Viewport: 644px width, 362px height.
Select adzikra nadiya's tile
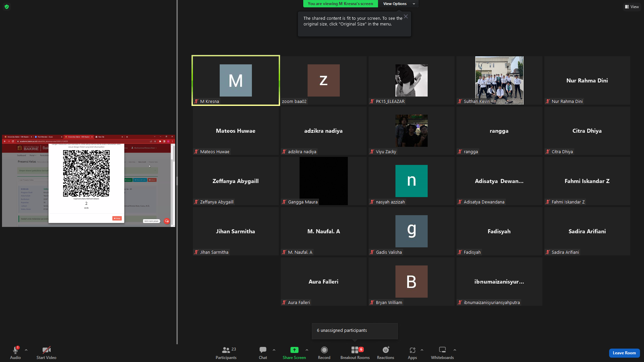click(x=323, y=131)
